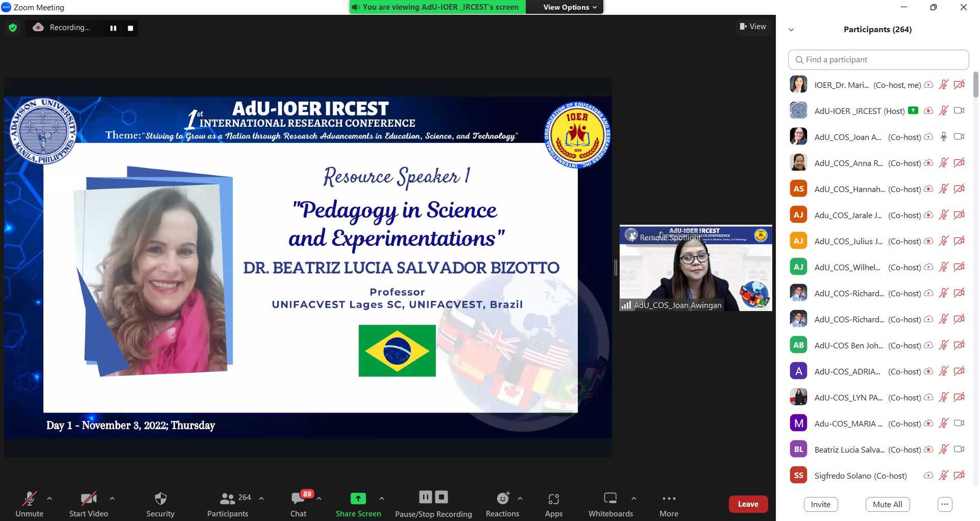Open the Apps icon
This screenshot has width=980, height=521.
(x=553, y=499)
